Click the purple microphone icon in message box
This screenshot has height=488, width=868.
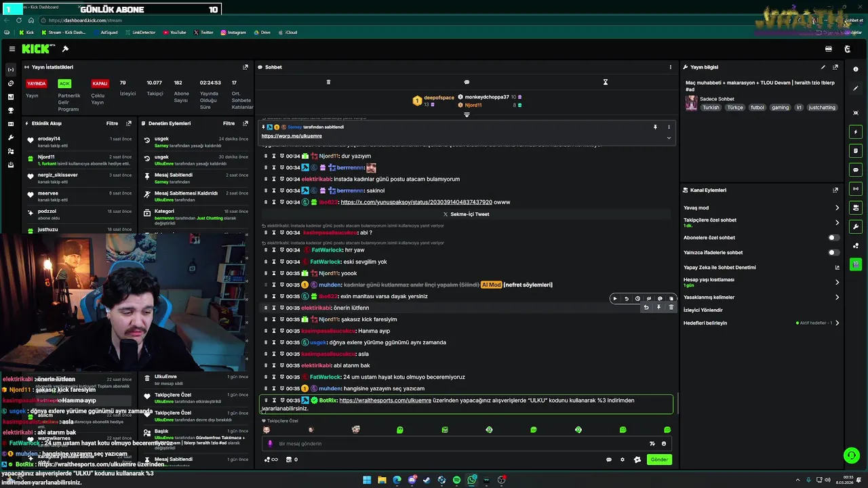point(270,444)
